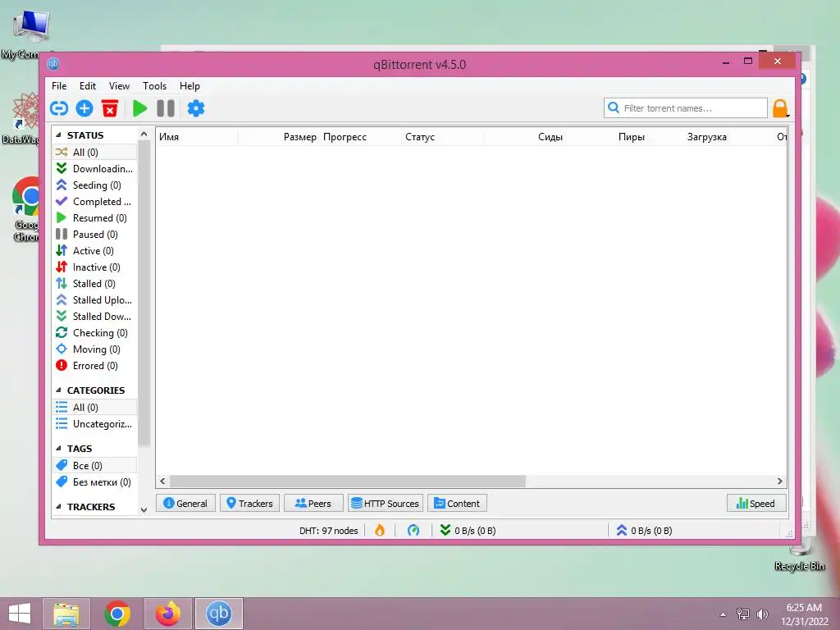Open the View menu

[x=119, y=85]
